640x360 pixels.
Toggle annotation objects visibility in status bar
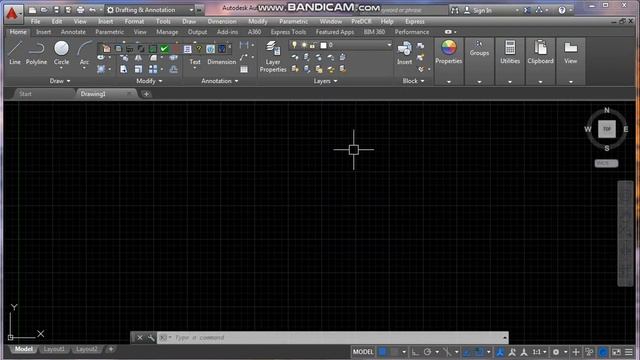pos(500,352)
